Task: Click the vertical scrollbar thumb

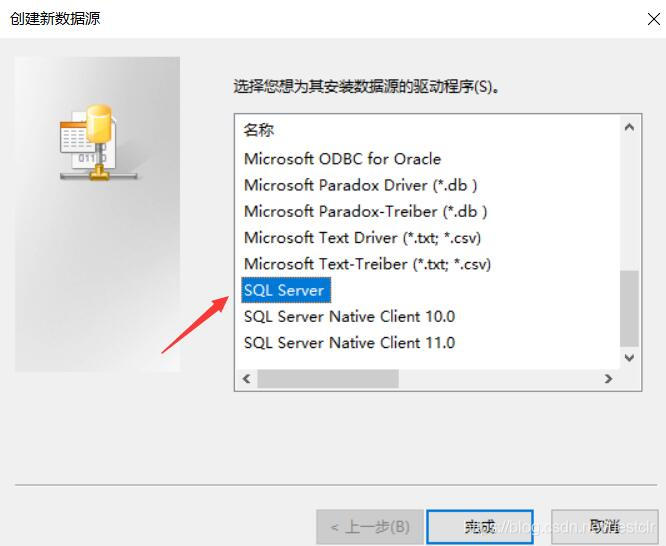Action: point(629,308)
